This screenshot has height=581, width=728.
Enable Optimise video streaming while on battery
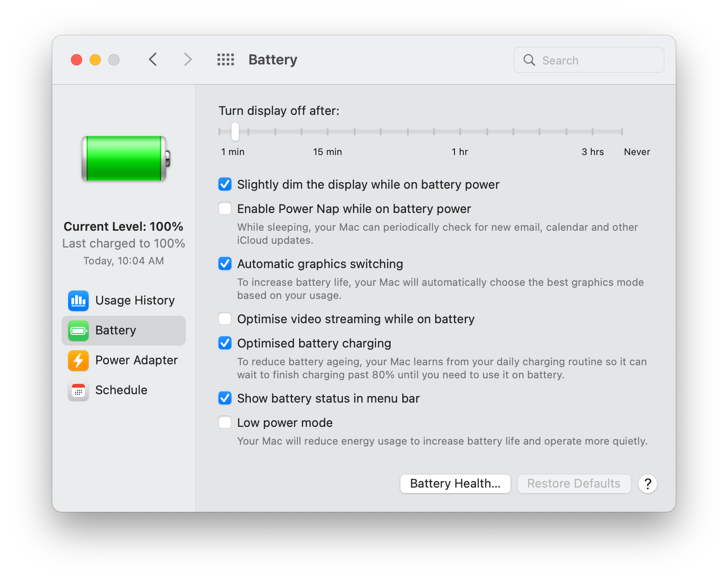coord(224,319)
